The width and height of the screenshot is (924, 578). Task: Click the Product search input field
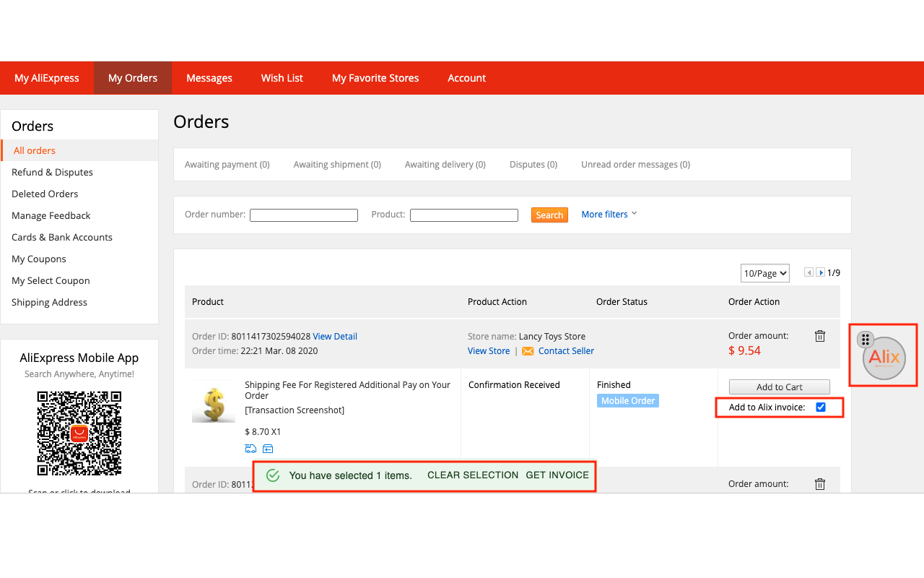coord(464,215)
